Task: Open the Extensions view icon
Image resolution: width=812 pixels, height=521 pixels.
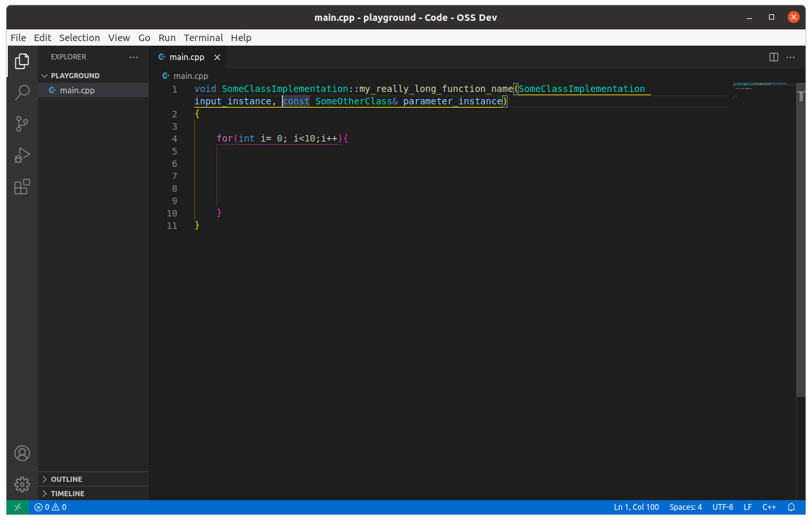Action: click(x=22, y=186)
